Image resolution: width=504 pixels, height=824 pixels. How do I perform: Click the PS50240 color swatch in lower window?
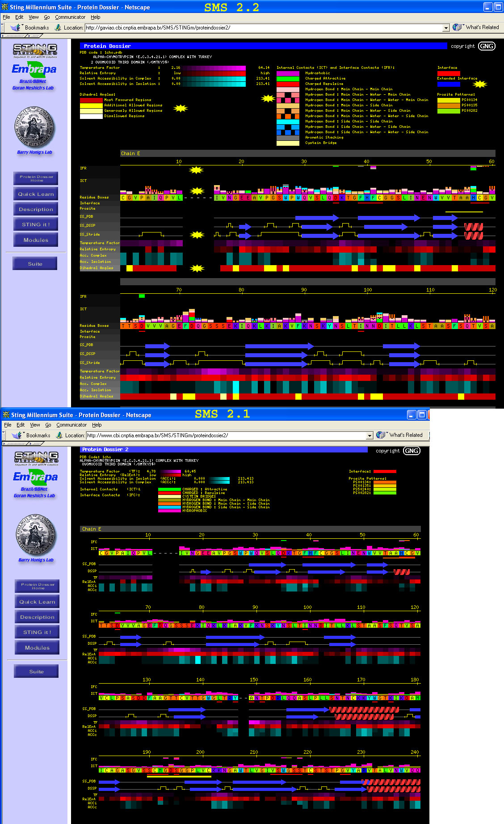(385, 489)
